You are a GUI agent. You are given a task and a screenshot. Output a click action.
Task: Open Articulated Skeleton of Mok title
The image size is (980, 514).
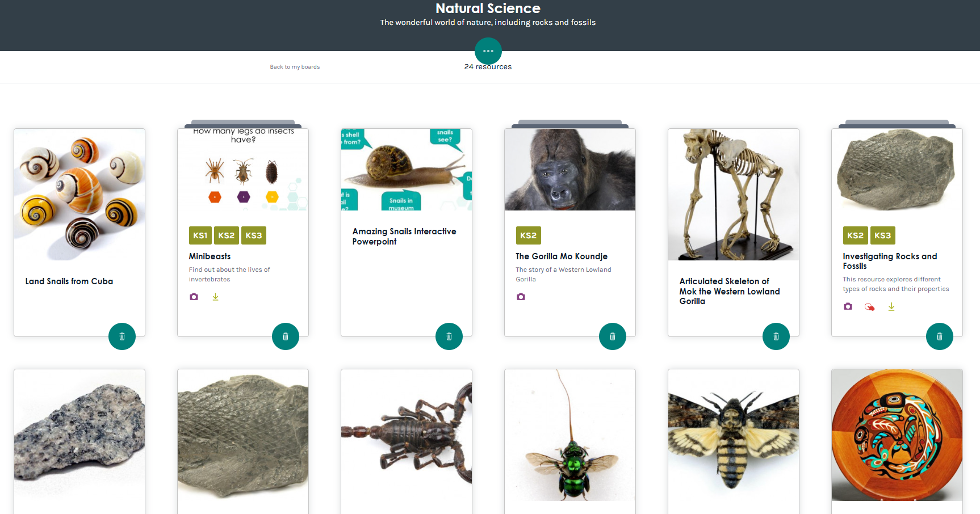click(730, 291)
